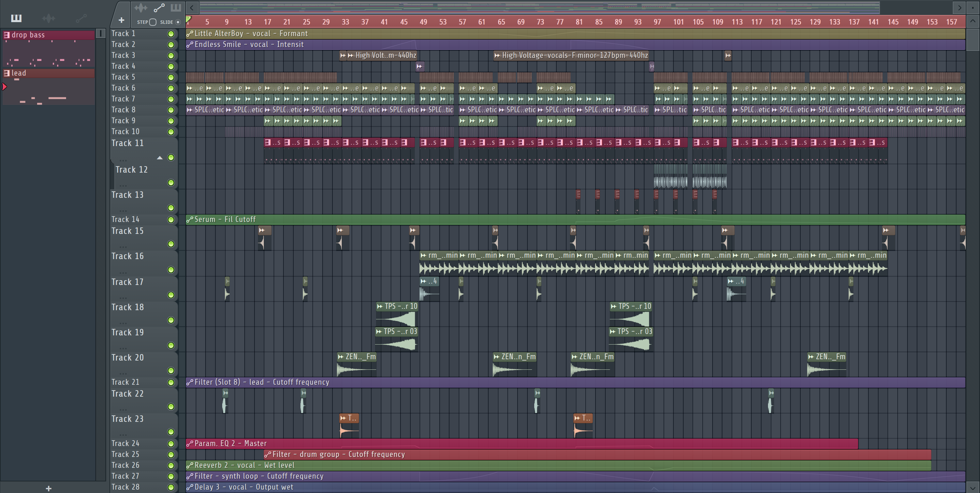Click Delay 3 vocal Output wet clip icon
The height and width of the screenshot is (493, 980).
[x=190, y=487]
